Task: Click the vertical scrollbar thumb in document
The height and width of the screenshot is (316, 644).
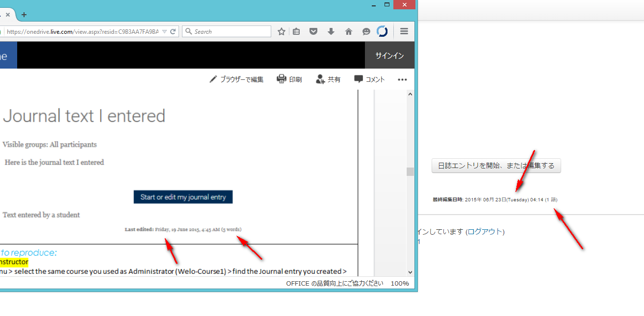Action: tap(410, 171)
